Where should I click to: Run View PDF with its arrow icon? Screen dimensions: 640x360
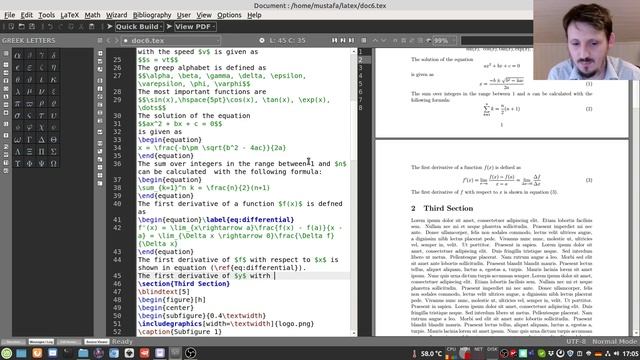tap(169, 27)
